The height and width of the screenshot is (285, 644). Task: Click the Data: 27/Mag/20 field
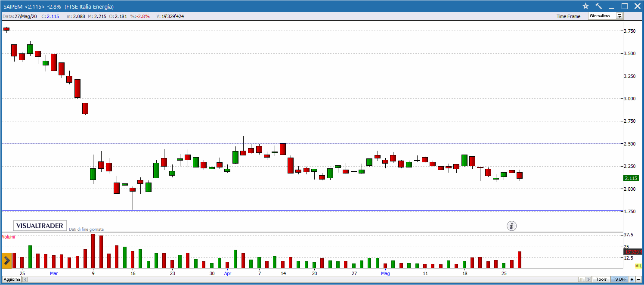(20, 16)
